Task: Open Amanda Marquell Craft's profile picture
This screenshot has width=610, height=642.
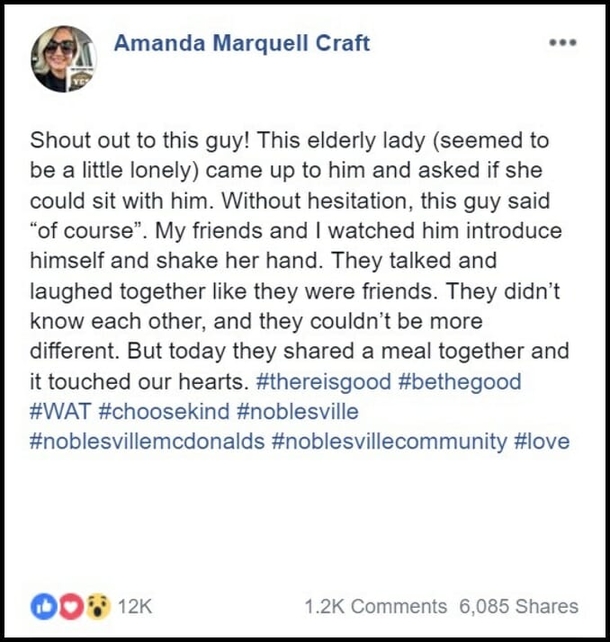Action: pyautogui.click(x=64, y=58)
